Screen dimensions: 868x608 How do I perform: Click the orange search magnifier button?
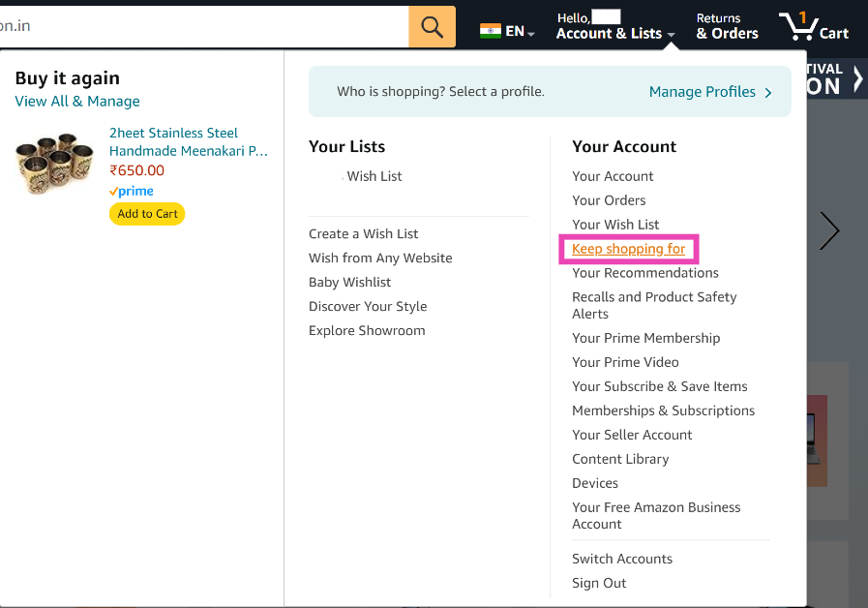[x=432, y=26]
